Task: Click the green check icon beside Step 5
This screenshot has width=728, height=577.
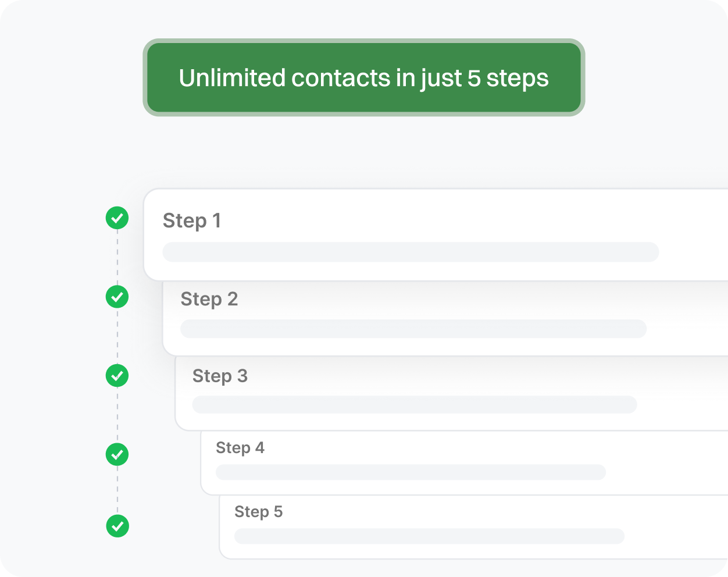Action: coord(117,526)
